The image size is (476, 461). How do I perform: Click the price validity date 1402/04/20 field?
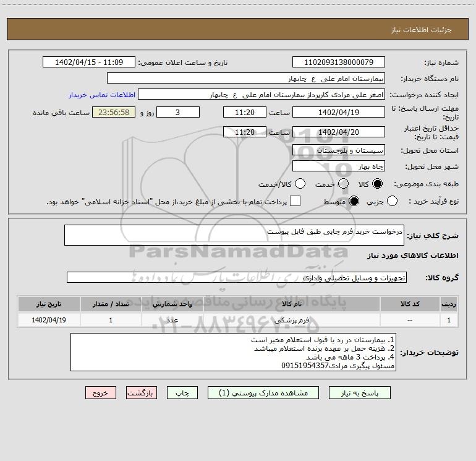tap(339, 132)
